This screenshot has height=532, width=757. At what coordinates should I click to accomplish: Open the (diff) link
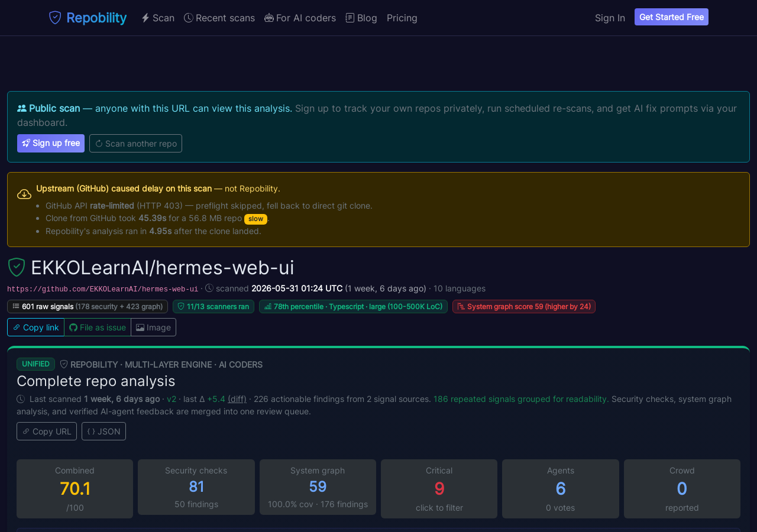(x=237, y=399)
